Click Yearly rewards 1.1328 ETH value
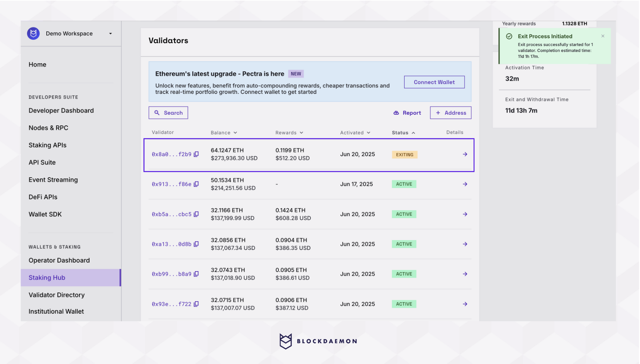This screenshot has width=640, height=364. [574, 24]
